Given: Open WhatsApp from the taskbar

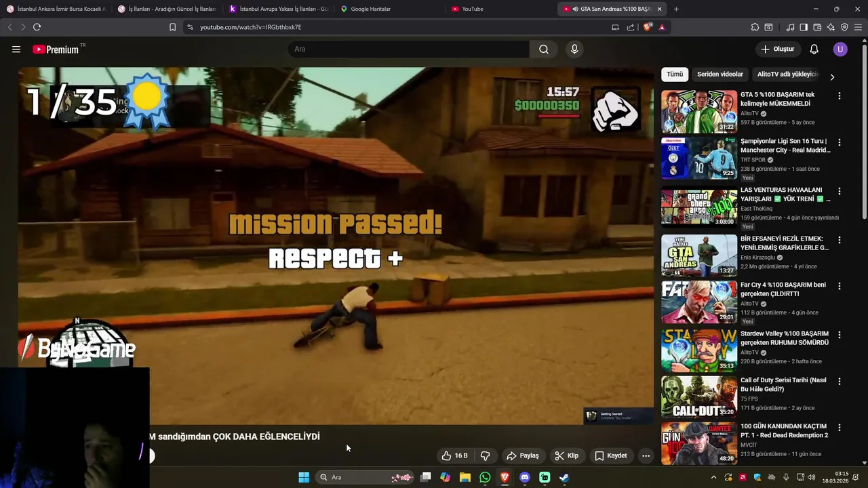Looking at the screenshot, I should pyautogui.click(x=485, y=477).
